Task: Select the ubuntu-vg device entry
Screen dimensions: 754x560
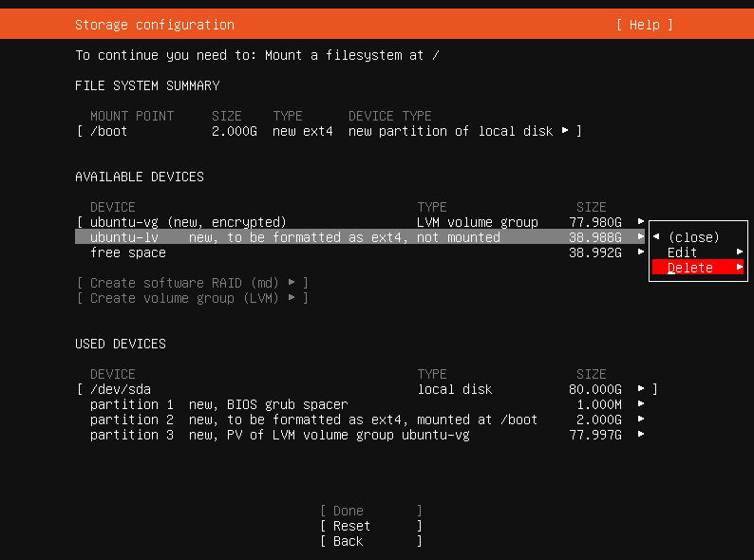Action: (188, 222)
